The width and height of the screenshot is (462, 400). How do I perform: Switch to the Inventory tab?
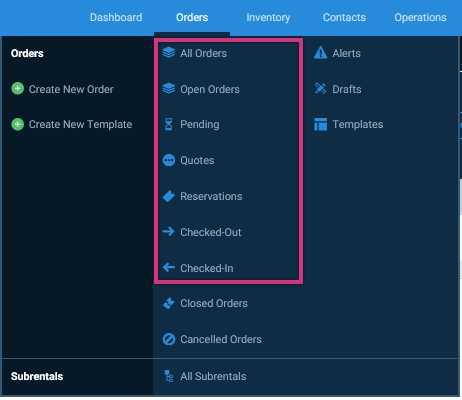tap(268, 17)
